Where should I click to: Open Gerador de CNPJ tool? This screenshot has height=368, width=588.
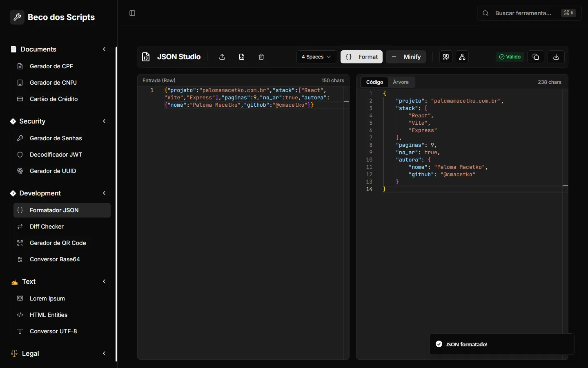click(x=62, y=83)
